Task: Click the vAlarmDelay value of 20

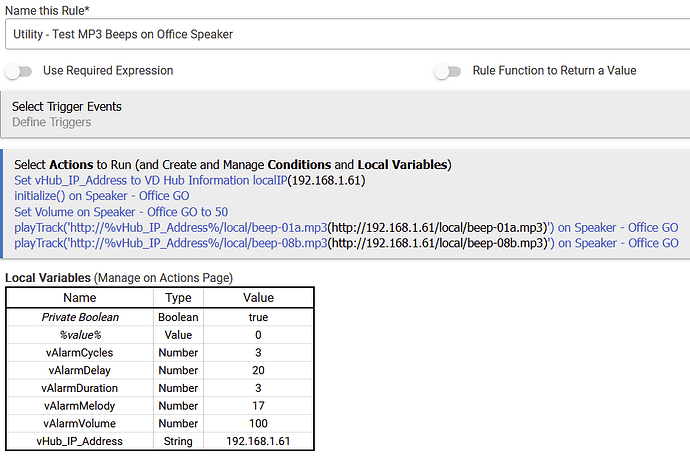Action: click(x=258, y=370)
